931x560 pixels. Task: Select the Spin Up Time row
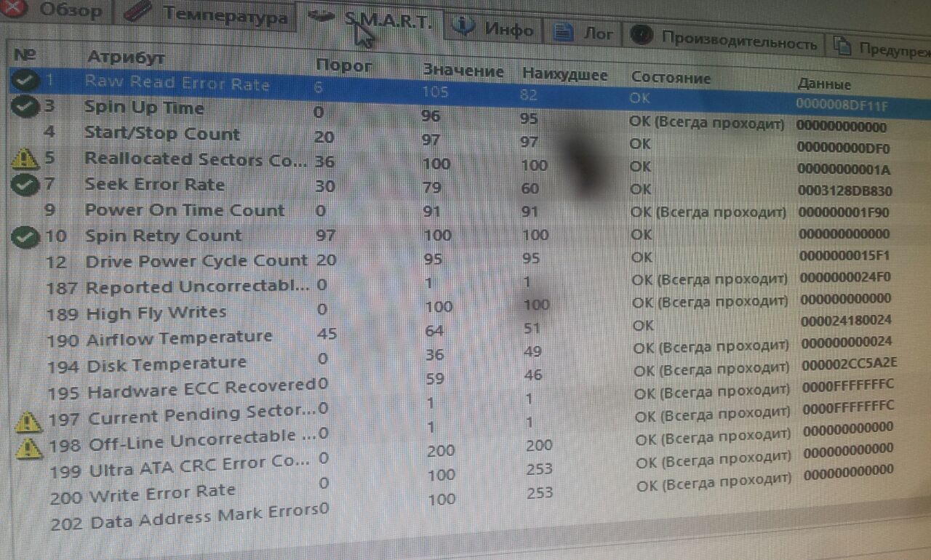click(470, 116)
